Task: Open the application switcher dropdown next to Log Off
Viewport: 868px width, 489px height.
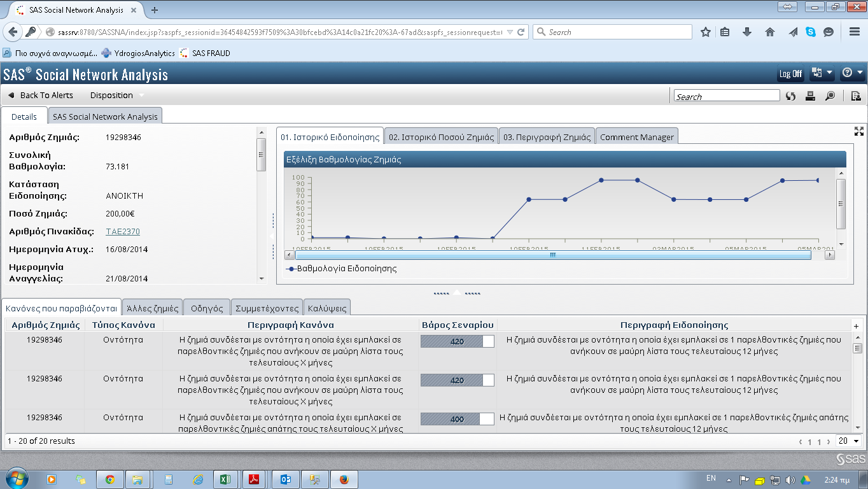Action: pos(822,73)
